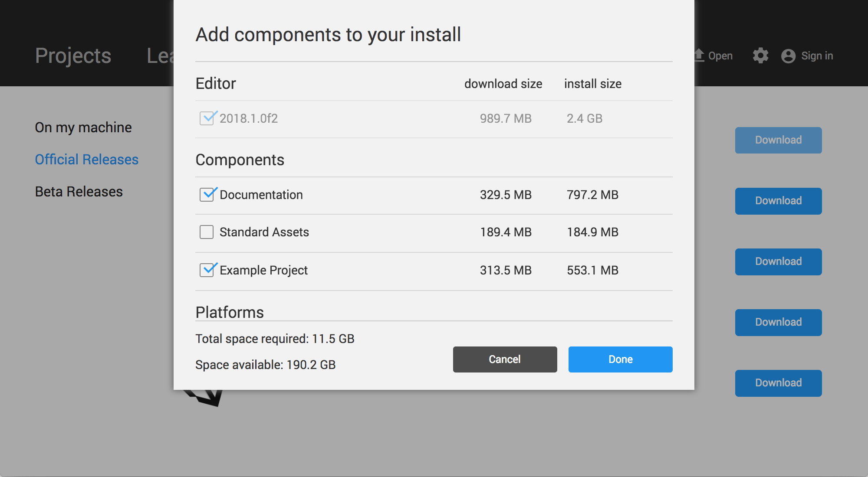The image size is (868, 477).
Task: Click the Settings gear icon
Action: click(x=760, y=55)
